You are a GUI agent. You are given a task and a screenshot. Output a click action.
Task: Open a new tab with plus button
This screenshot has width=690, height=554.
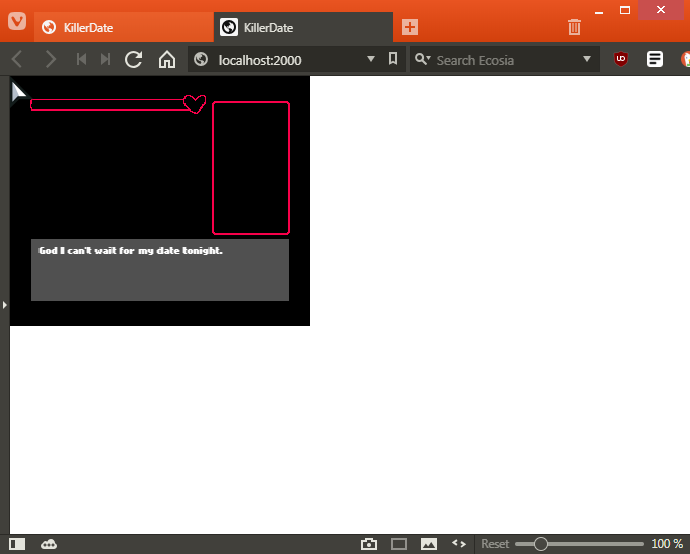point(410,27)
